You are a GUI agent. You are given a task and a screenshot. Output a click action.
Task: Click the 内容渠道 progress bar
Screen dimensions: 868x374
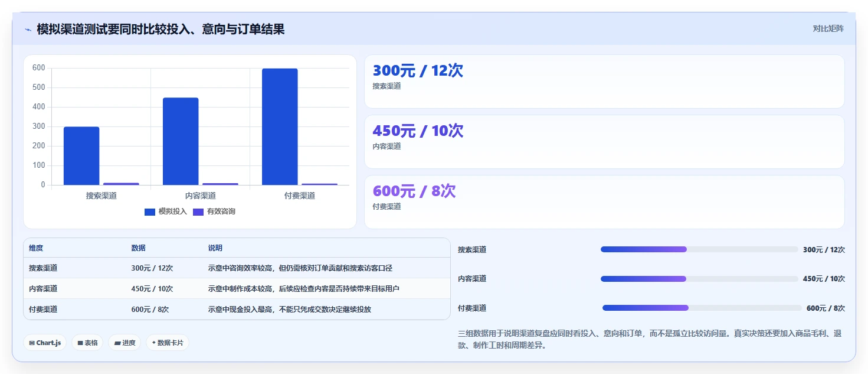point(699,279)
